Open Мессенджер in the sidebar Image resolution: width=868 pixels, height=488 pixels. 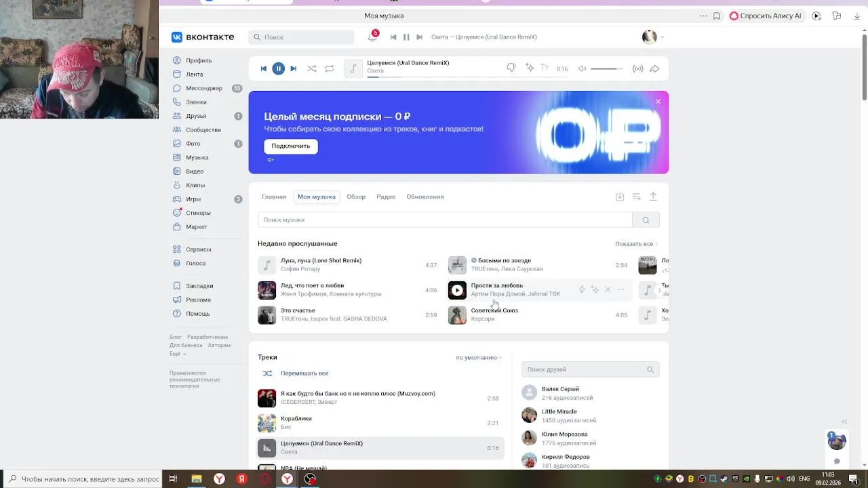pyautogui.click(x=203, y=88)
